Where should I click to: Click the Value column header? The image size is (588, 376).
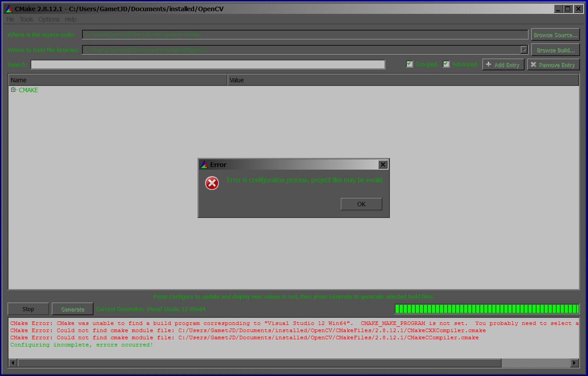click(403, 80)
